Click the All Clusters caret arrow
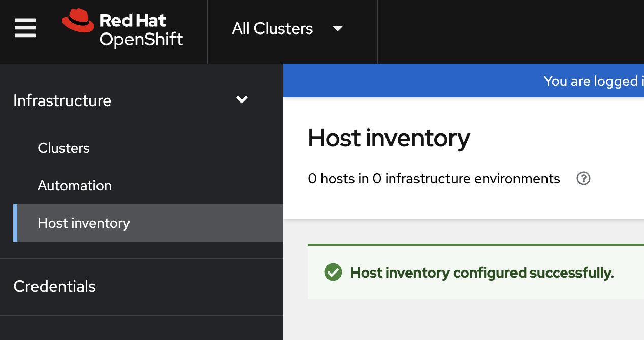The image size is (644, 340). coord(338,29)
